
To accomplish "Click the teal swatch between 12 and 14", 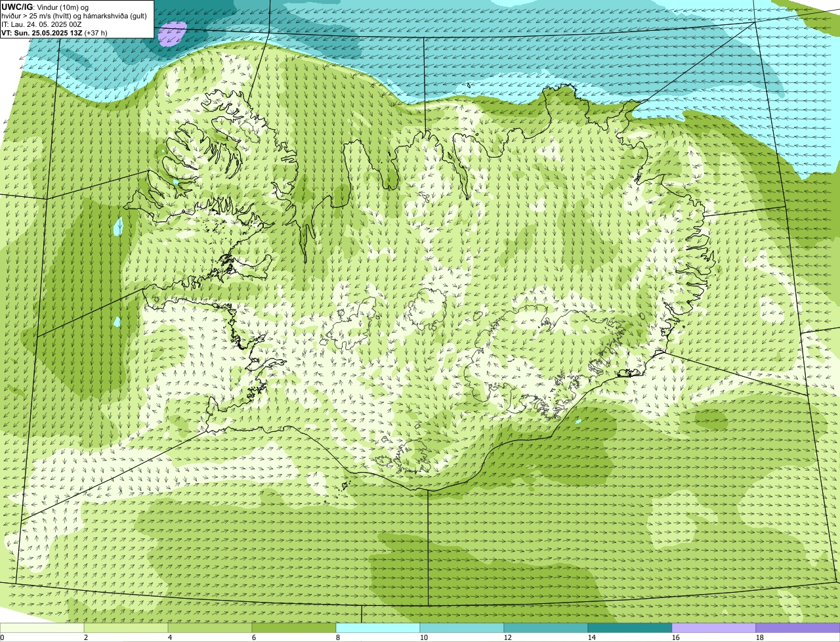I will pos(546,628).
